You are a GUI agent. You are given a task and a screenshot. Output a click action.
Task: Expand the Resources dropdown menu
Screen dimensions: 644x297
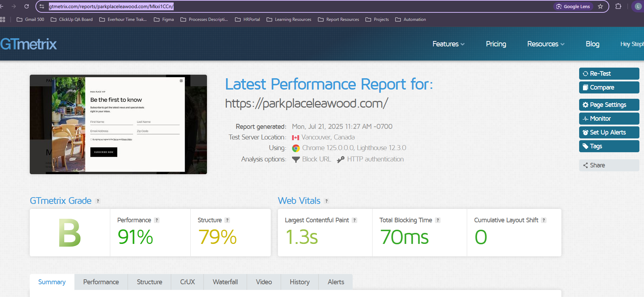click(x=546, y=44)
